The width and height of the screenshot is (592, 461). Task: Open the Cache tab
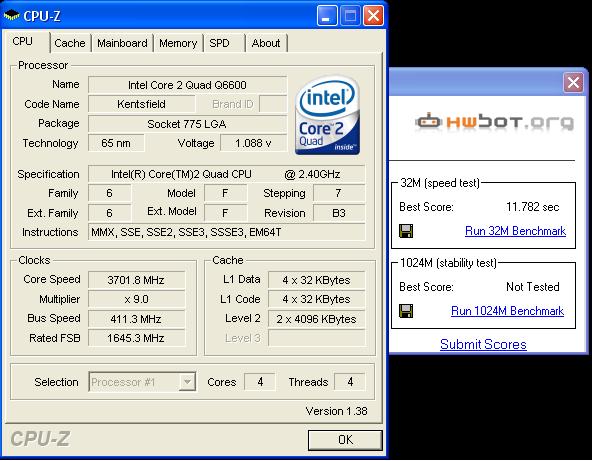click(70, 43)
